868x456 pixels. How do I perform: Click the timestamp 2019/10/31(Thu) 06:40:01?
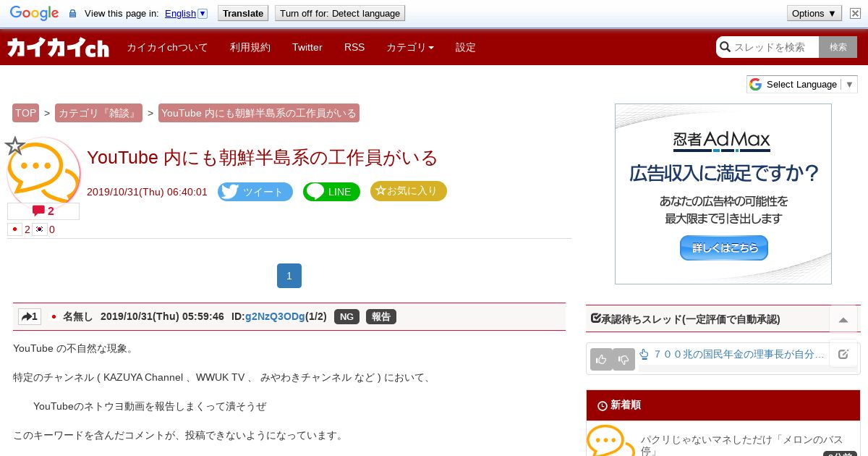[147, 192]
